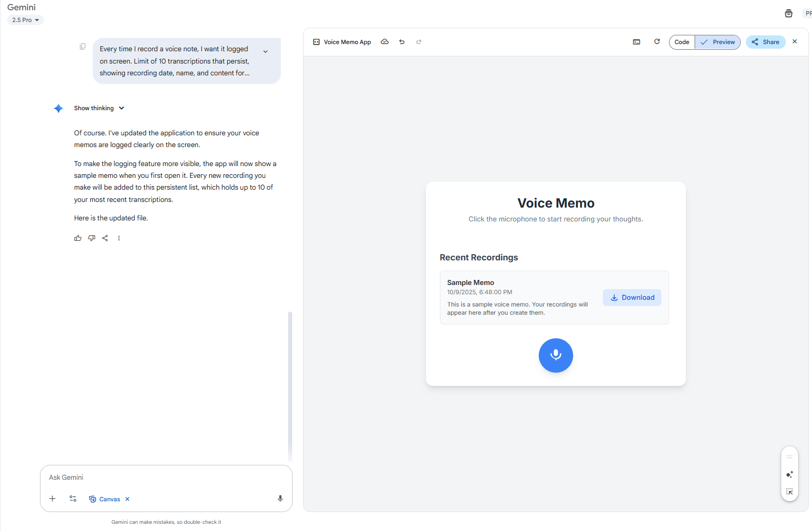Start voice input in prompt box
812x531 pixels.
pyautogui.click(x=280, y=499)
